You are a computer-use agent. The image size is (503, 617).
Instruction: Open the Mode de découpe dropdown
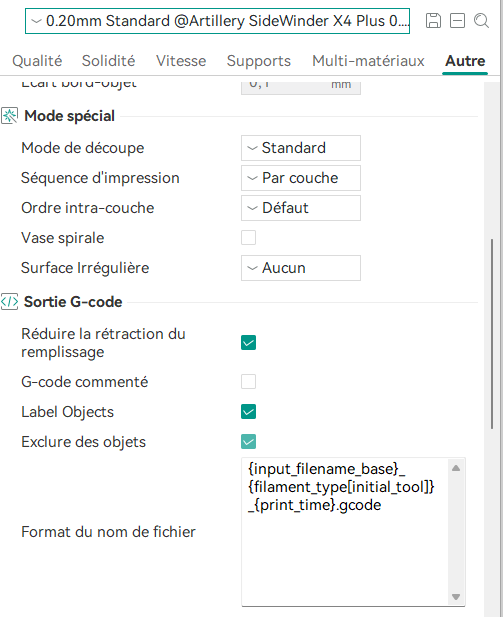[301, 148]
